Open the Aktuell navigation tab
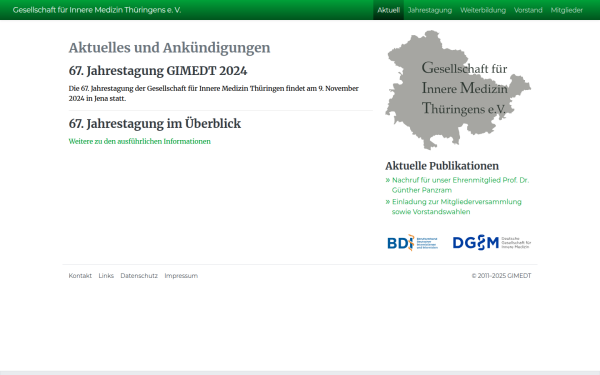This screenshot has width=600, height=375. (388, 10)
